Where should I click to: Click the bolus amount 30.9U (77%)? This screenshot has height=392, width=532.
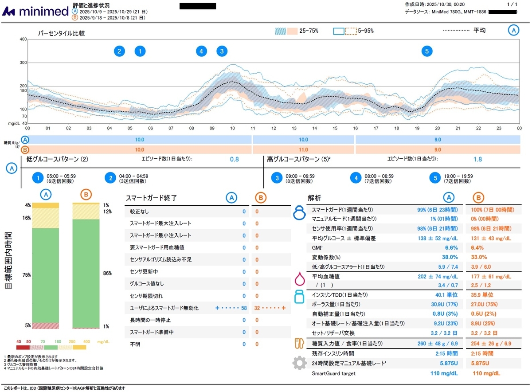445,305
